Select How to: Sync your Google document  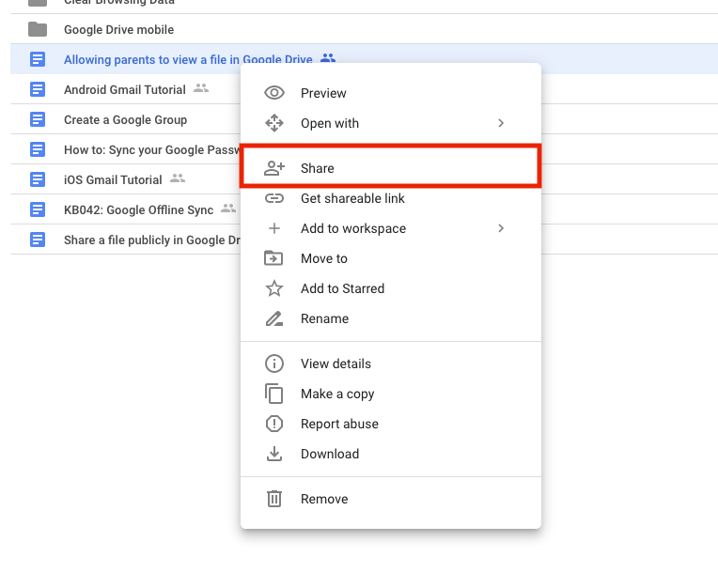pyautogui.click(x=152, y=149)
